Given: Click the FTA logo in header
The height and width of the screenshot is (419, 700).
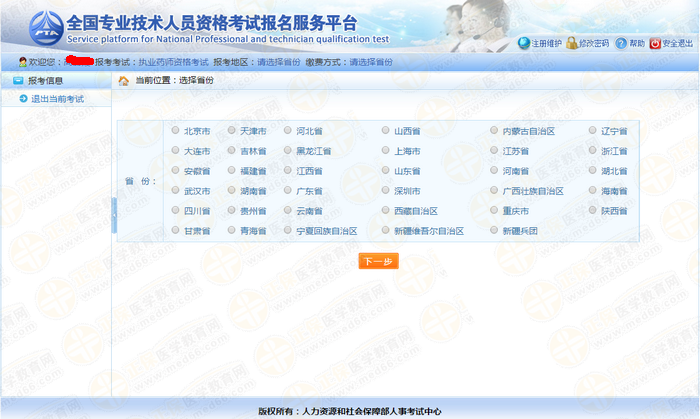Looking at the screenshot, I should [x=46, y=27].
